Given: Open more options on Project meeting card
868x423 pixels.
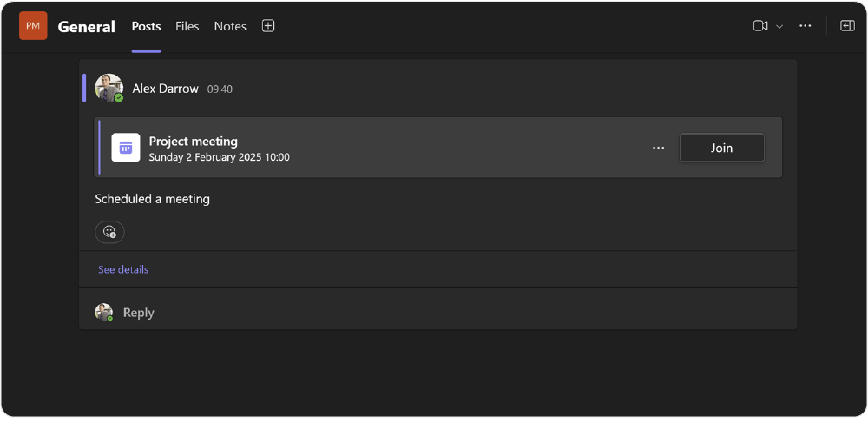Looking at the screenshot, I should point(658,148).
